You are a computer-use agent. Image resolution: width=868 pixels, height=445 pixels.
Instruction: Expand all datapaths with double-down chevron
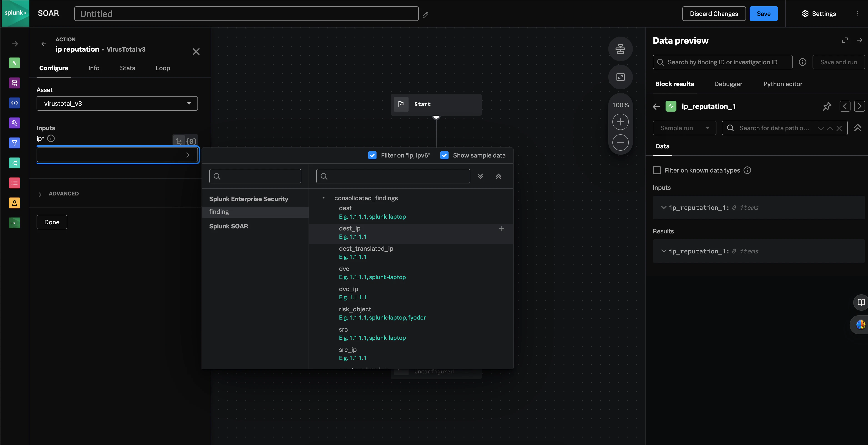tap(480, 176)
